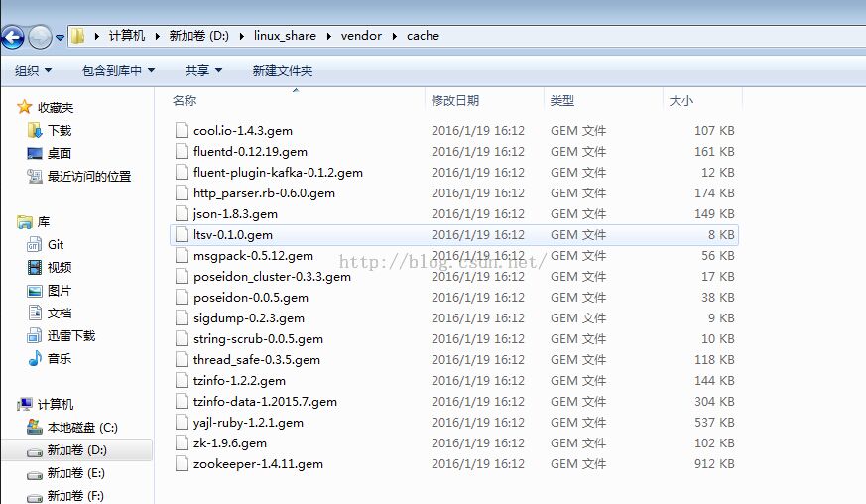The image size is (866, 504).
Task: Select file name zookeeper-1.4.11.gem
Action: pyautogui.click(x=258, y=464)
